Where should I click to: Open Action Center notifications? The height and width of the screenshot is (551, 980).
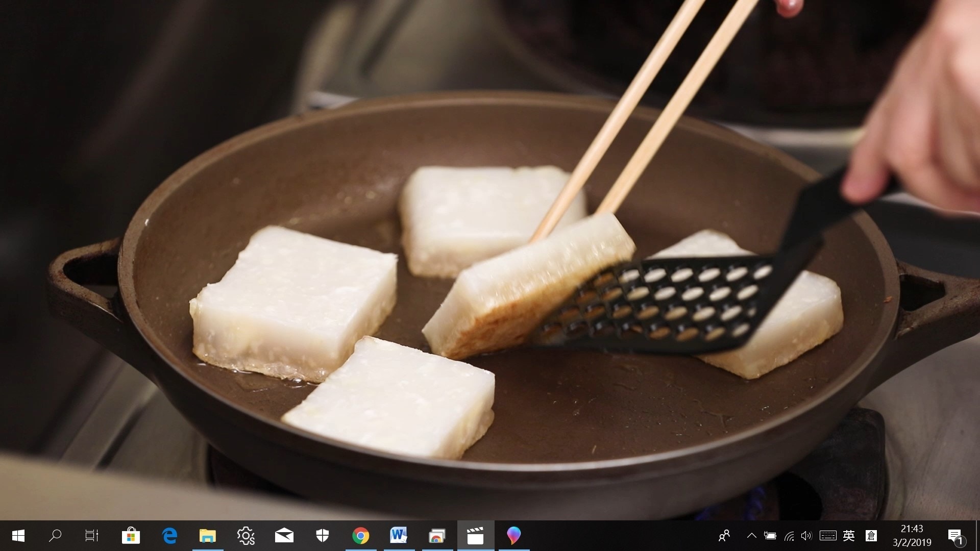955,536
